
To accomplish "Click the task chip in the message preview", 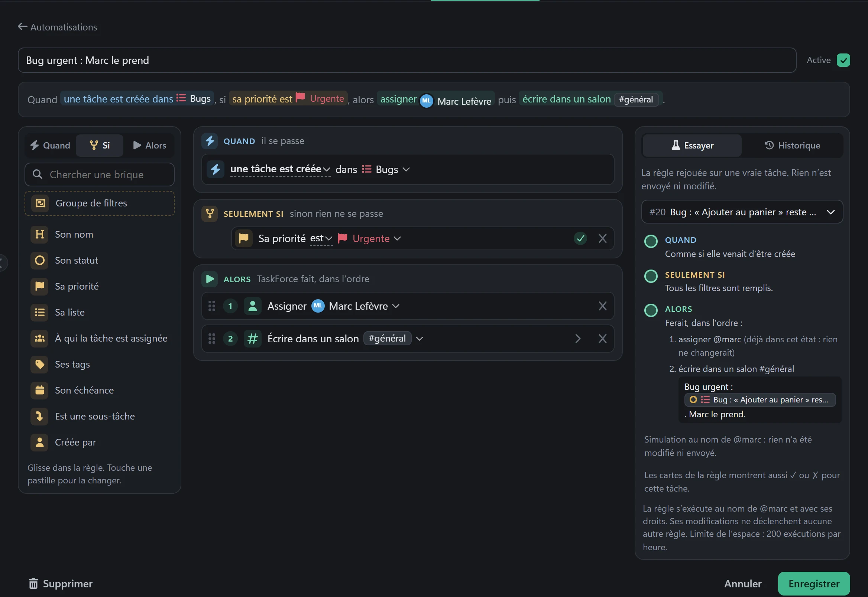I will [759, 400].
